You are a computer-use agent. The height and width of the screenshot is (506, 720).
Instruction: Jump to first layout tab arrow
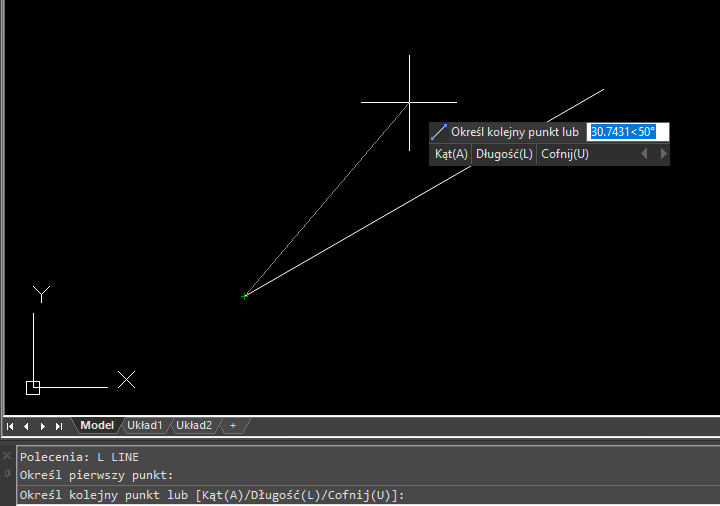pyautogui.click(x=10, y=426)
